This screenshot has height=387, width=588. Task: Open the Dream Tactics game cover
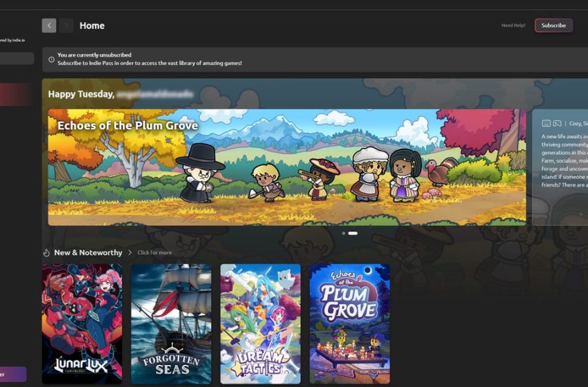click(x=261, y=323)
